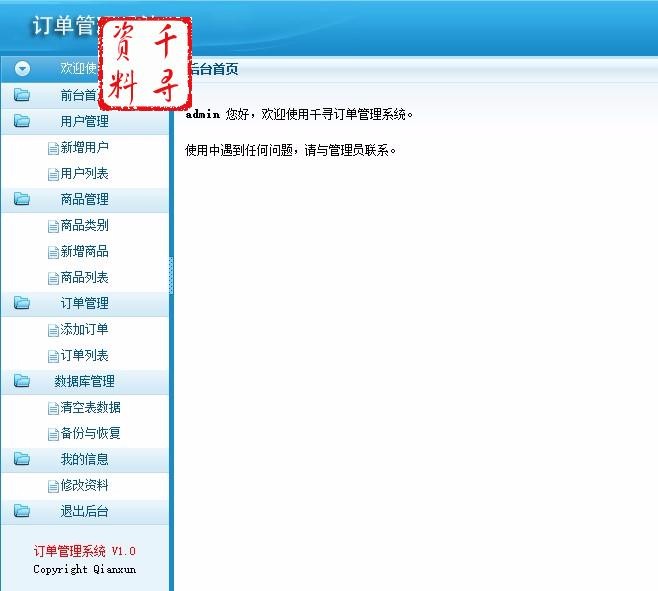Click the sidebar splitter handle on the divider

tap(171, 275)
